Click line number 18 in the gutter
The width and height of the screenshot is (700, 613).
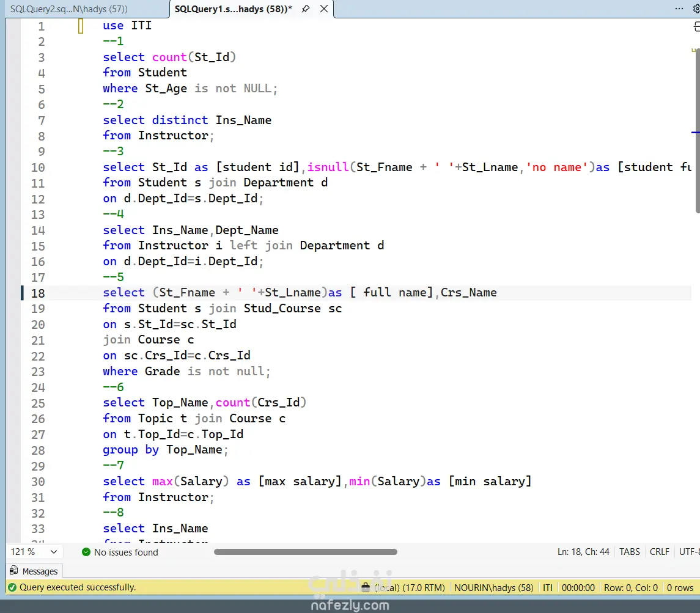point(38,293)
